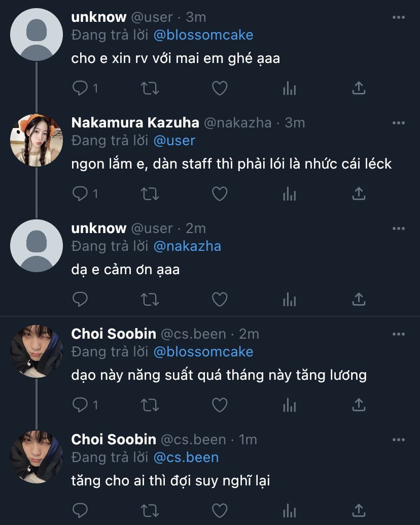
Task: Open more options on Choi Soobin's last tweet
Action: tap(399, 440)
